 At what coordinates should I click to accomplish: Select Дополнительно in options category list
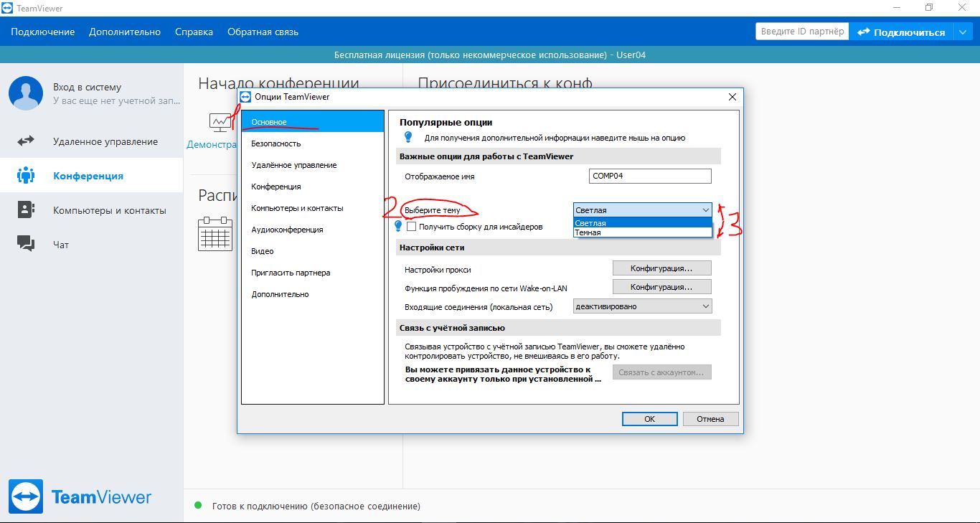tap(313, 294)
